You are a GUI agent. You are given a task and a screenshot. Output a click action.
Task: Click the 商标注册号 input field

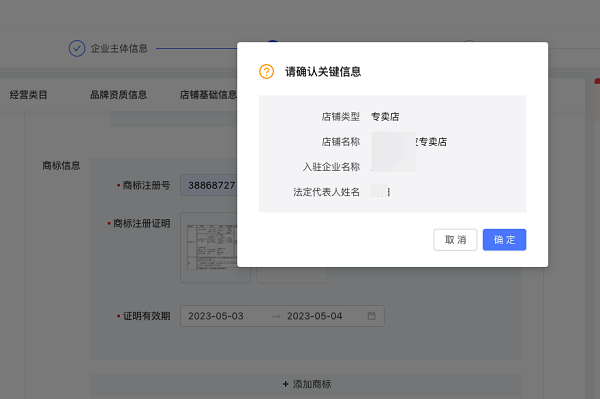click(x=209, y=185)
